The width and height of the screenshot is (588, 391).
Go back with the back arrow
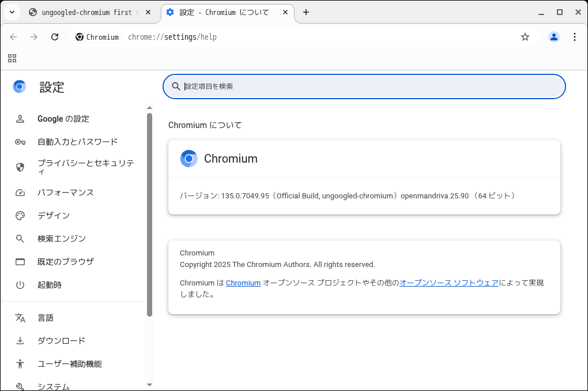click(13, 37)
